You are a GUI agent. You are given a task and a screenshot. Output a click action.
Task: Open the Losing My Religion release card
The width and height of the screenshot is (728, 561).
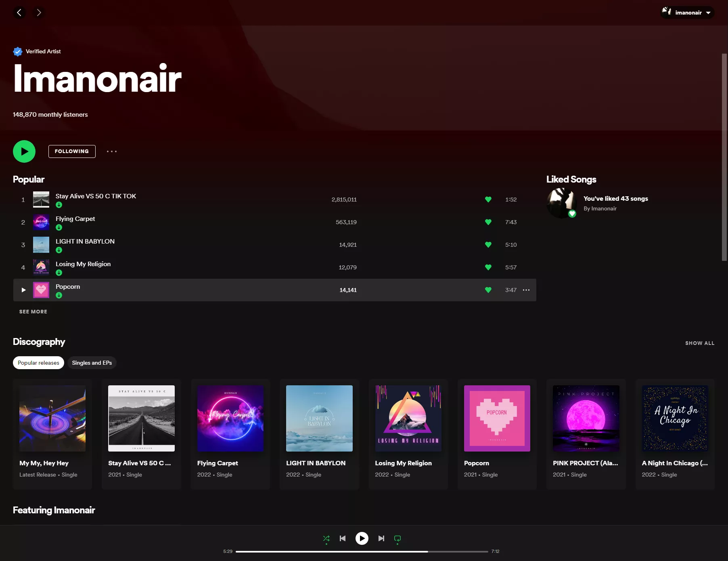[x=408, y=434]
